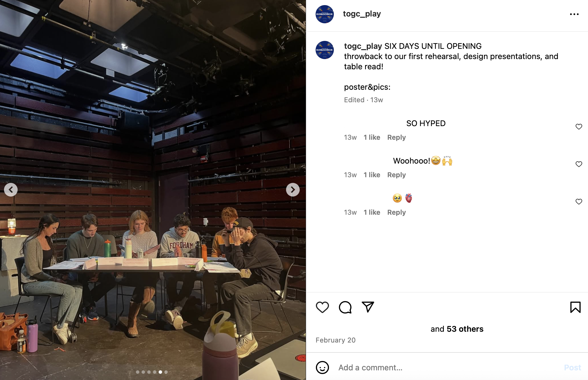Reply to the emoji-only comment
The image size is (588, 380).
point(396,212)
